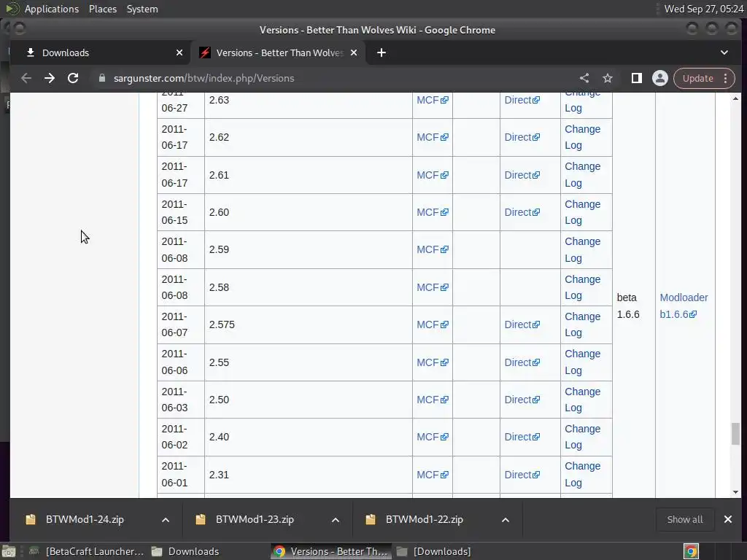The height and width of the screenshot is (560, 747).
Task: Download version 2.55 via Direct link
Action: [x=522, y=362]
